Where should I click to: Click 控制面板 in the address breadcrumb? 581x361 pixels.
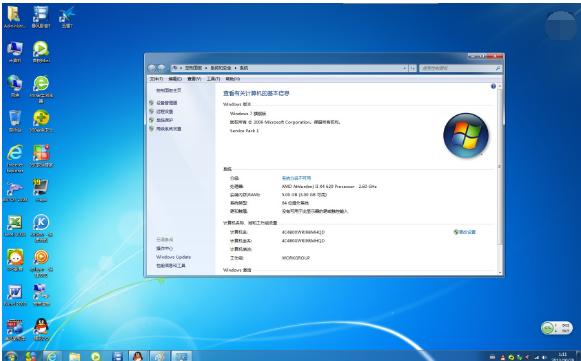pos(193,68)
